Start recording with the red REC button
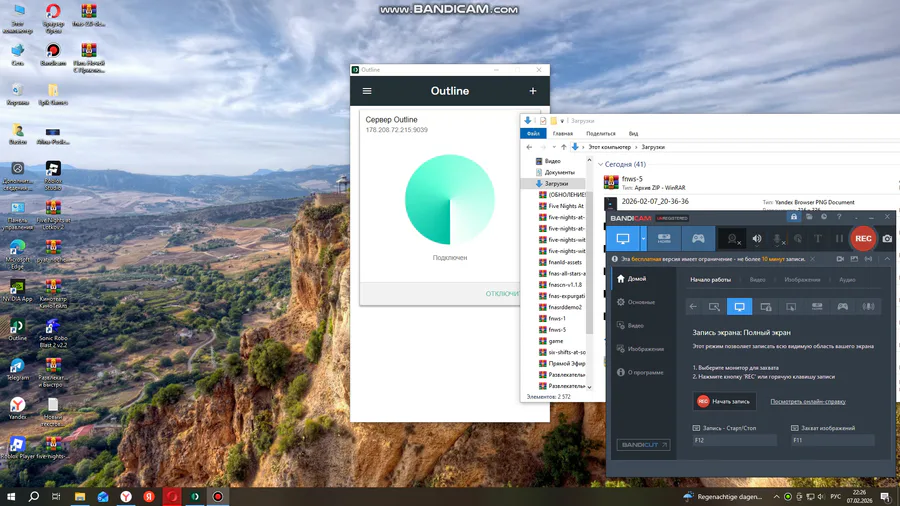 pyautogui.click(x=863, y=239)
